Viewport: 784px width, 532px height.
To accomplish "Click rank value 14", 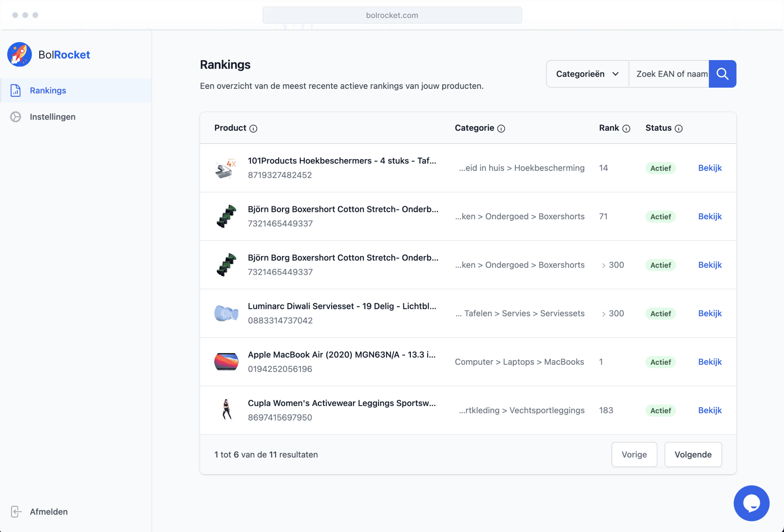I will (x=603, y=168).
